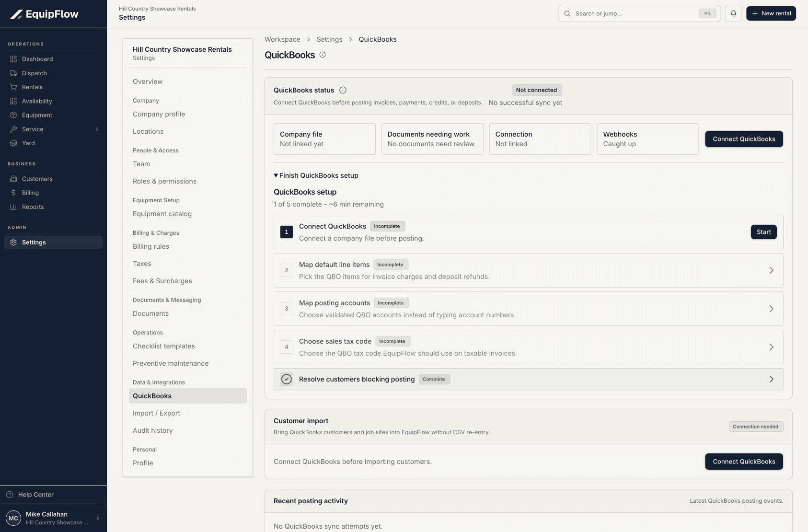This screenshot has width=808, height=532.
Task: Go to the Workspace breadcrumb
Action: [282, 39]
